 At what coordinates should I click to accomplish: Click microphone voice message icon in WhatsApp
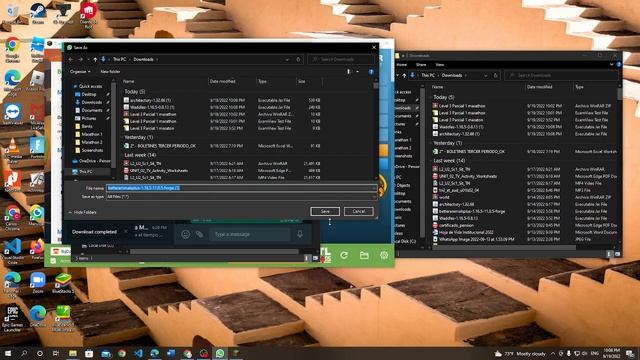click(x=300, y=234)
